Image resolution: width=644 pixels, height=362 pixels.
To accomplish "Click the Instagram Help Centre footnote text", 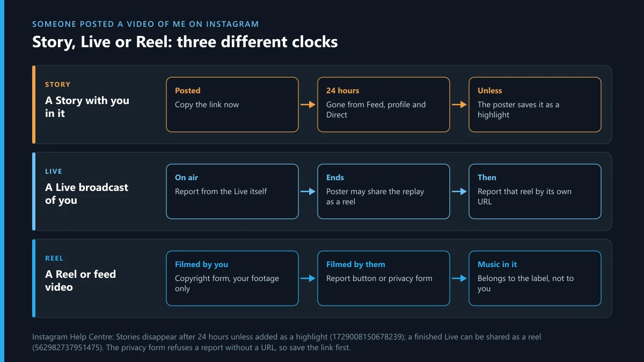I will pyautogui.click(x=287, y=342).
